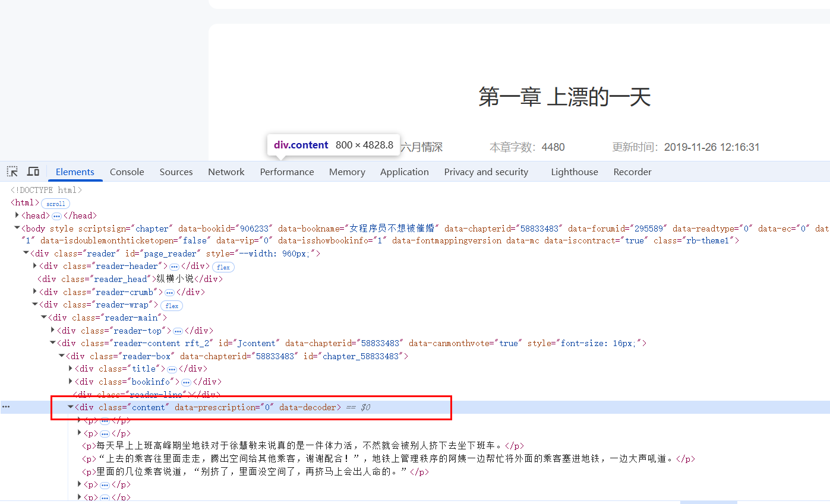830x504 pixels.
Task: Click the ellipsis in reader-crumb div
Action: (x=169, y=292)
